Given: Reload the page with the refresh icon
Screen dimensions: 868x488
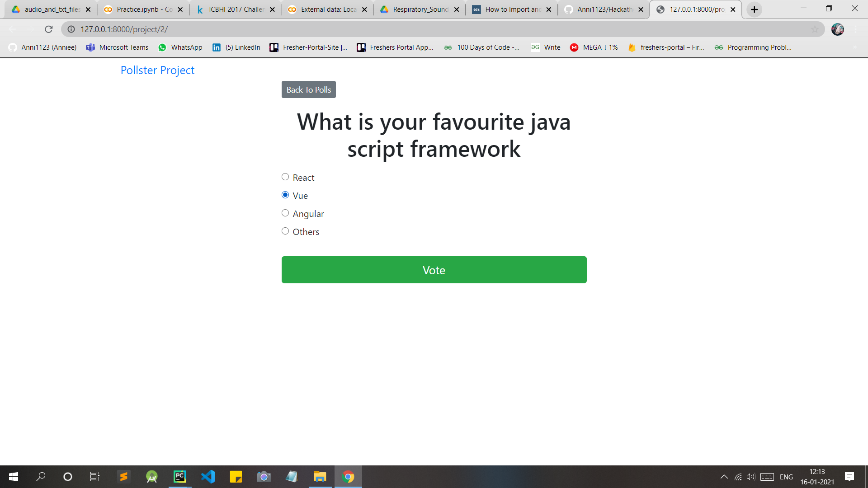Looking at the screenshot, I should coord(49,29).
